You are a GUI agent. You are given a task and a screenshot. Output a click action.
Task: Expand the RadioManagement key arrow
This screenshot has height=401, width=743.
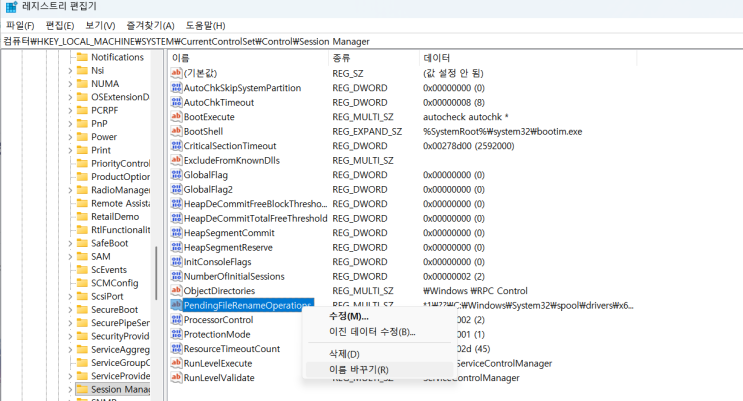[x=70, y=190]
